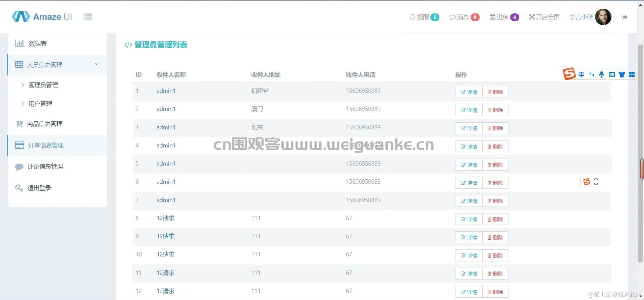This screenshot has height=300, width=644.
Task: Click the small floating Sogou S icon
Action: pos(586,181)
